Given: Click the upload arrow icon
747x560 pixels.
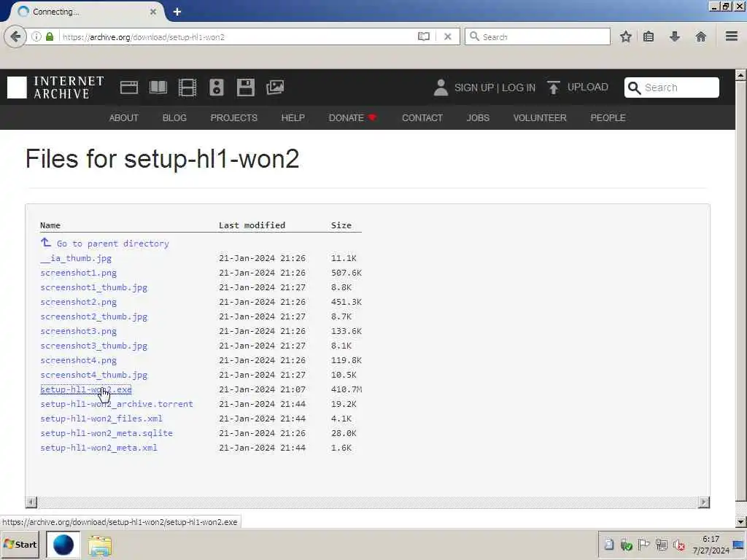Looking at the screenshot, I should (553, 87).
